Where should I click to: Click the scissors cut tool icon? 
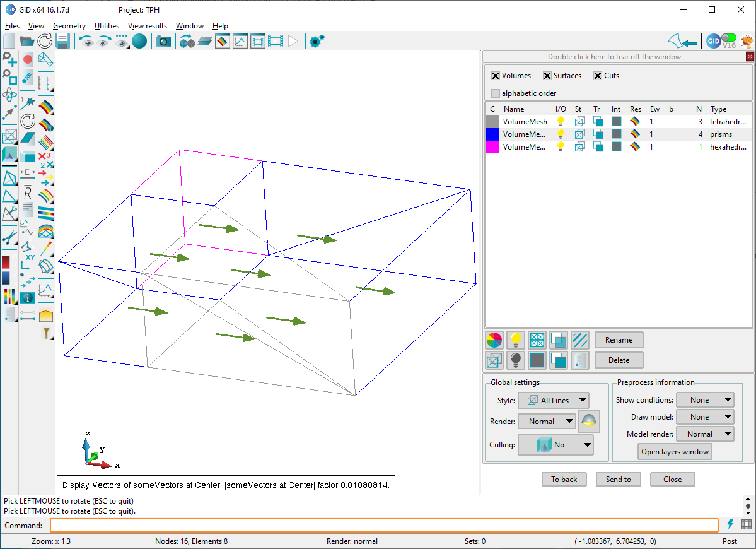pyautogui.click(x=9, y=237)
